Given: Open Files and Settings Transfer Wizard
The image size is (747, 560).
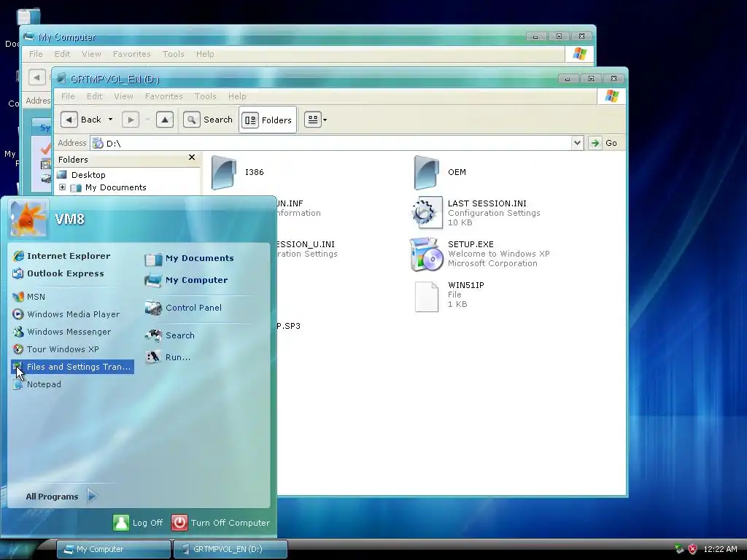Looking at the screenshot, I should (72, 367).
